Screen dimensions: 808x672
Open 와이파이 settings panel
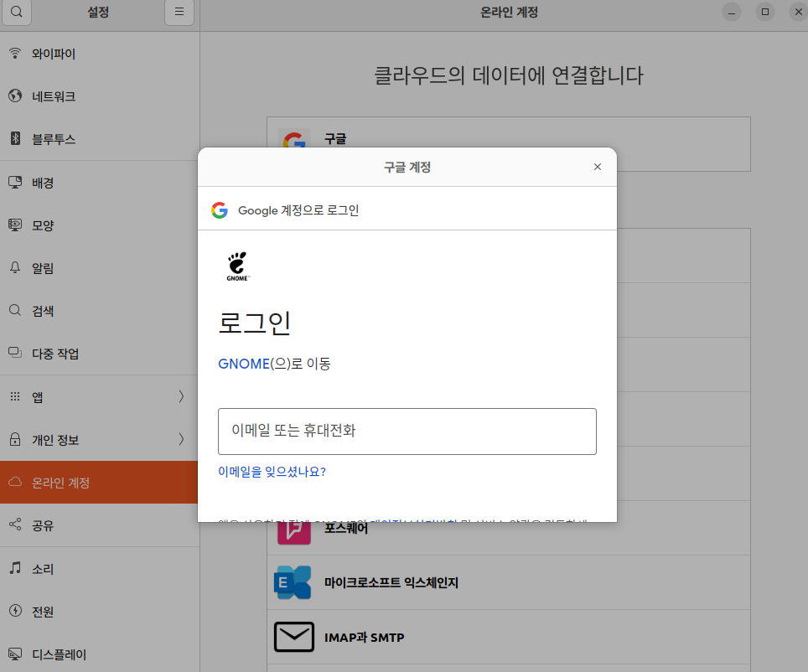pyautogui.click(x=100, y=54)
